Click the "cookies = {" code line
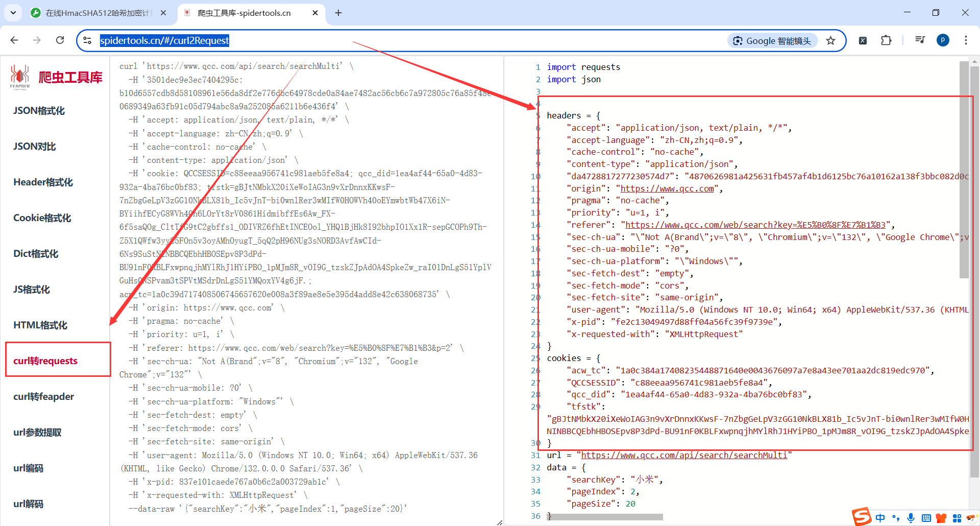This screenshot has height=526, width=980. (x=574, y=358)
